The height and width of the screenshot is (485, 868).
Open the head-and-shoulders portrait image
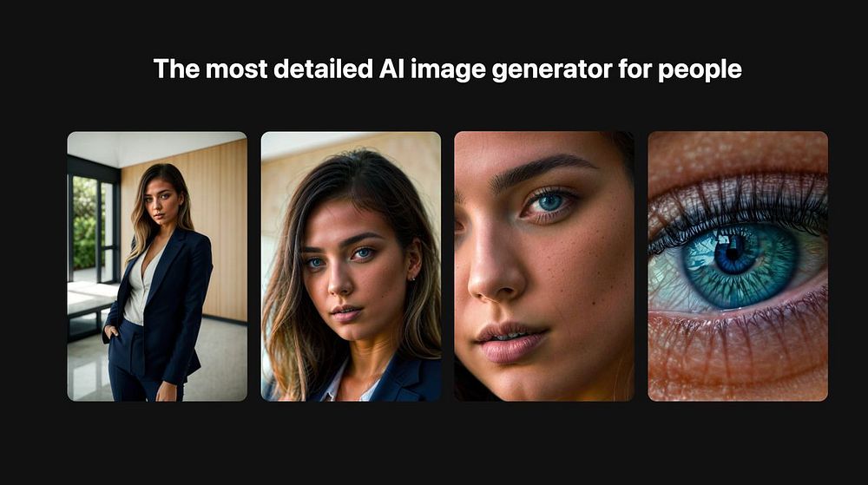(351, 266)
